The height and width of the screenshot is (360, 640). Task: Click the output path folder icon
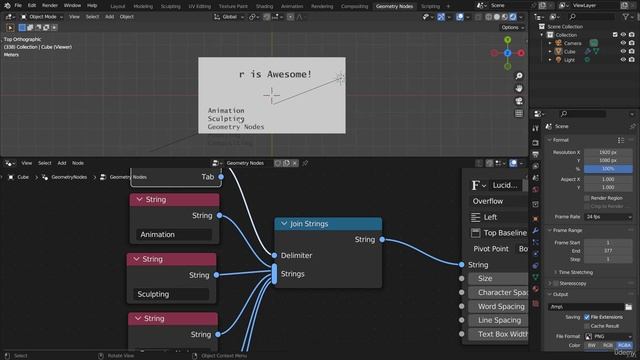pyautogui.click(x=629, y=307)
